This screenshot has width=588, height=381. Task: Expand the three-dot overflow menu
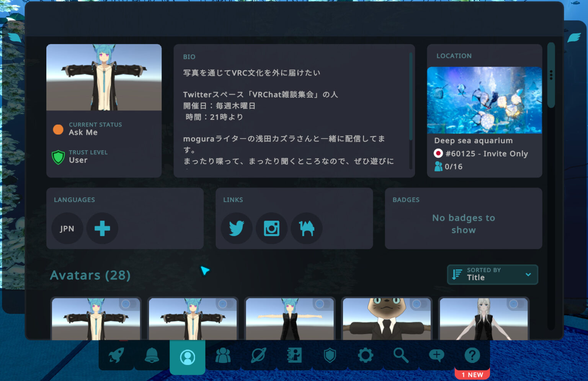click(x=551, y=73)
